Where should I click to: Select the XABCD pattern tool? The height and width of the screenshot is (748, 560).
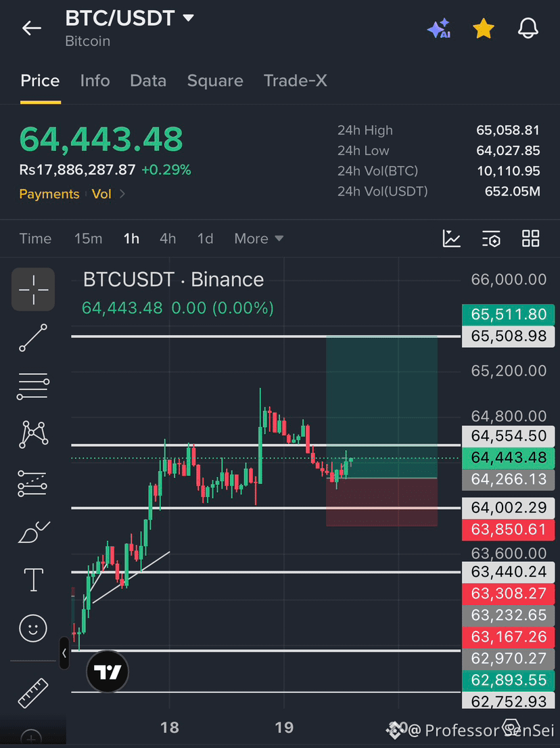point(33,435)
